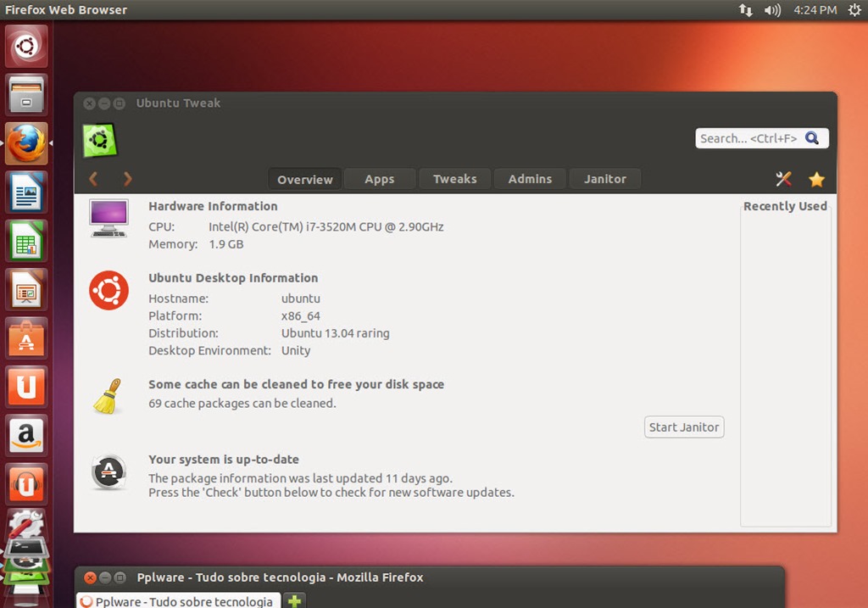Open LibreOffice Writer in the launcher
This screenshot has width=868, height=608.
(x=26, y=192)
